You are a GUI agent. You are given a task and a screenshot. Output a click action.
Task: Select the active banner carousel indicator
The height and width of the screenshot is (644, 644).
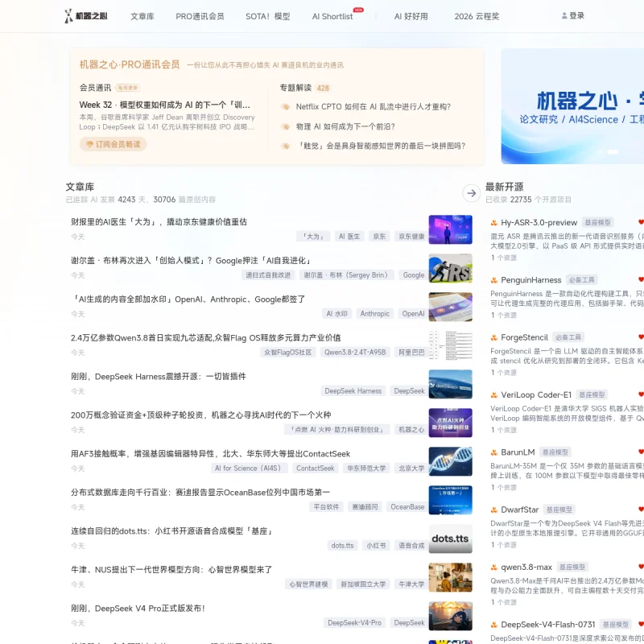click(613, 152)
